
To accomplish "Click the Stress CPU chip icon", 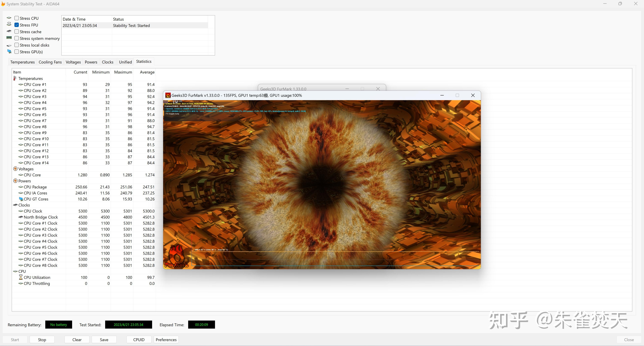I will pyautogui.click(x=9, y=18).
